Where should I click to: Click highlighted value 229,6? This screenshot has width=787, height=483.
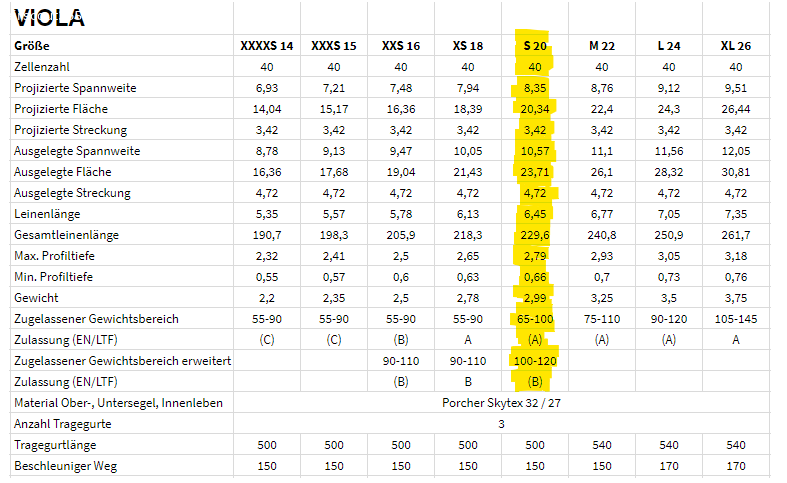[x=535, y=235]
